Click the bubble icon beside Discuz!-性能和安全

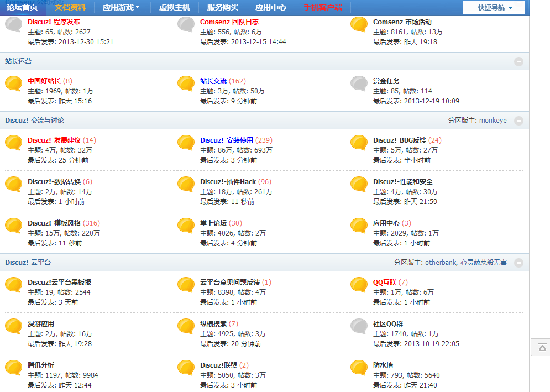click(x=359, y=185)
